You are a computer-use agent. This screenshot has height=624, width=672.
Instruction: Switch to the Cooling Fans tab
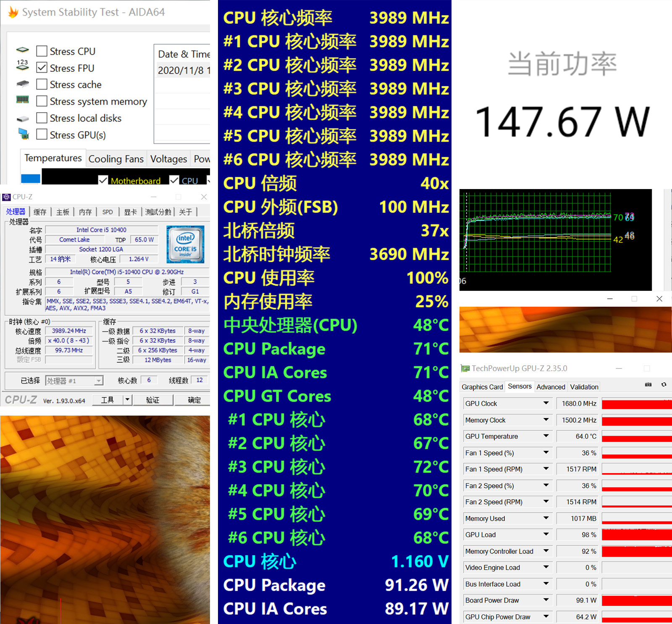(x=116, y=159)
